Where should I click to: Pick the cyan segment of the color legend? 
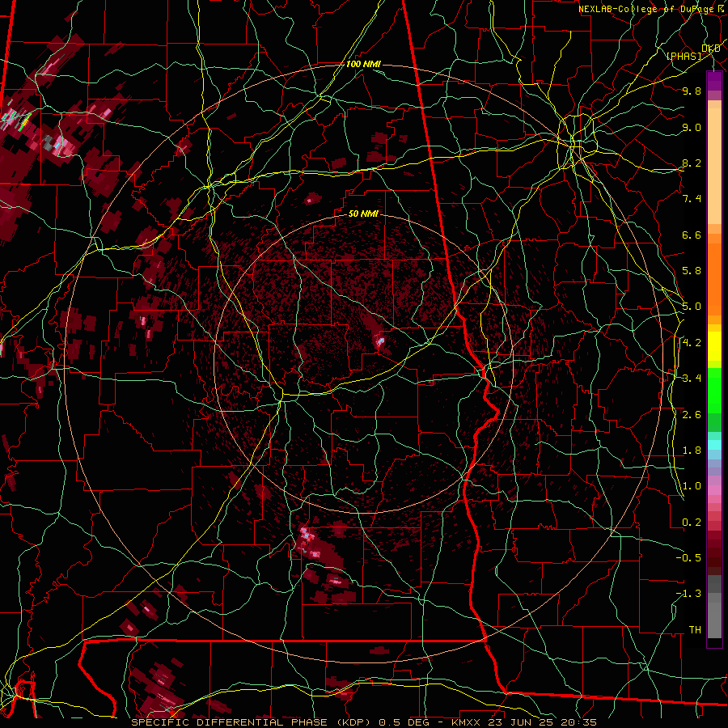(714, 445)
